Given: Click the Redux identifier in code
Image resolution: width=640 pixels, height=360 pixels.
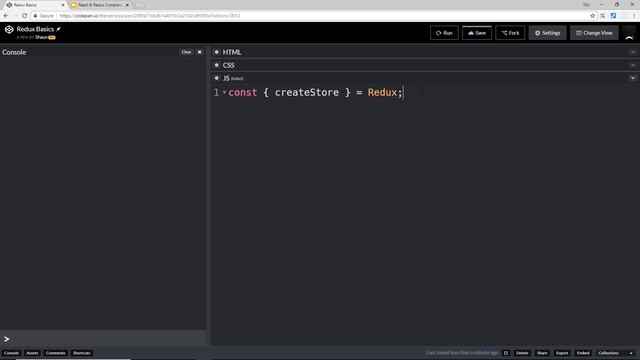Looking at the screenshot, I should coord(382,93).
